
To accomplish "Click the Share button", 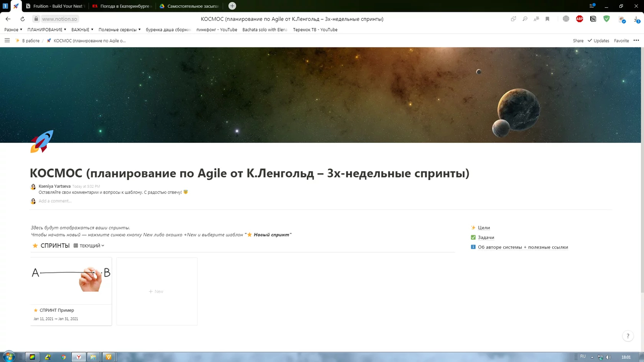I will 578,40.
